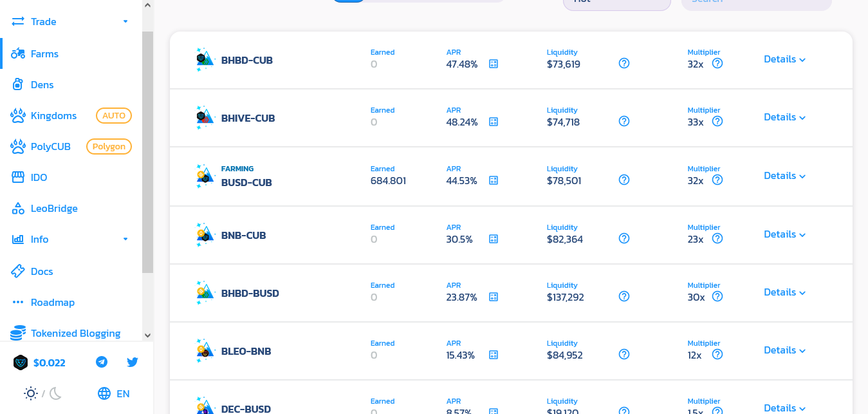Open APR calculator for BUSD-CUB
Screen dimensions: 868x414
(x=494, y=180)
